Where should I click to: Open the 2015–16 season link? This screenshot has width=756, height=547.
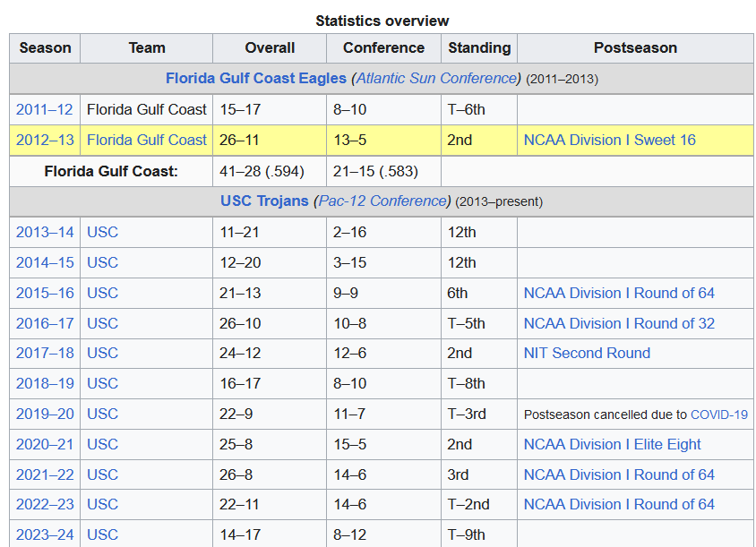[x=45, y=293]
